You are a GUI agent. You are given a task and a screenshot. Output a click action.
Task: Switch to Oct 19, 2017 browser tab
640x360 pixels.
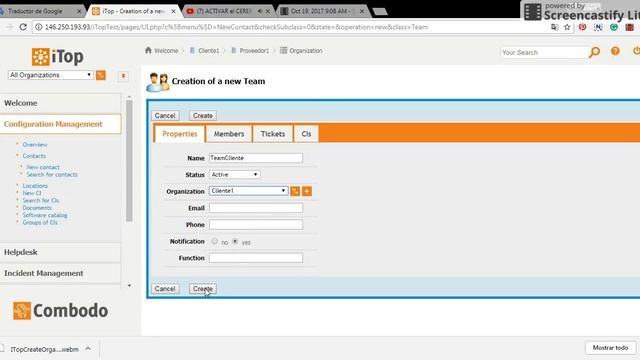point(322,11)
